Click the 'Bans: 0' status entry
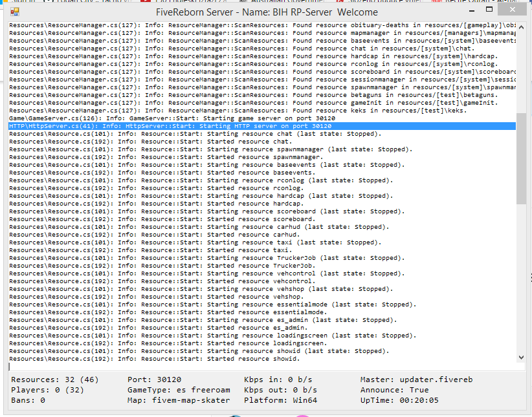The height and width of the screenshot is (417, 532). click(x=28, y=400)
